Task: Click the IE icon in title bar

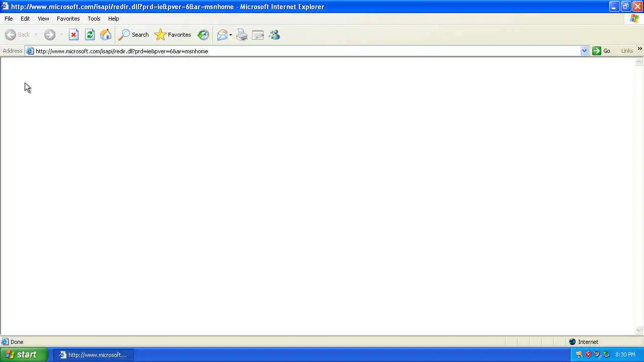Action: coord(5,7)
